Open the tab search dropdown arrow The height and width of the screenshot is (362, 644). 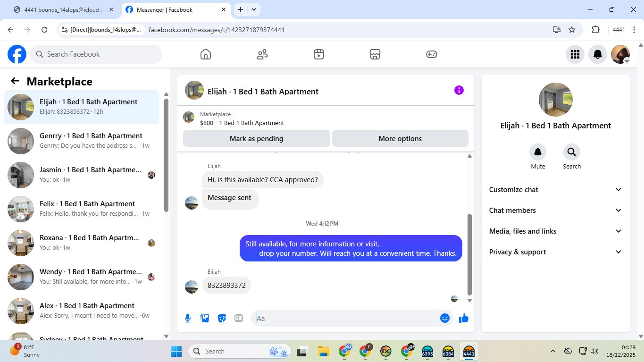tap(254, 9)
